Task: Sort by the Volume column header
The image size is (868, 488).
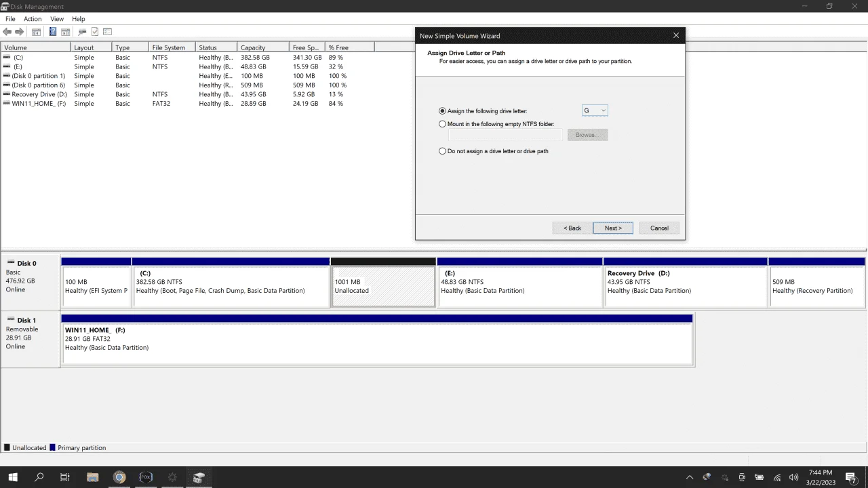Action: (36, 47)
